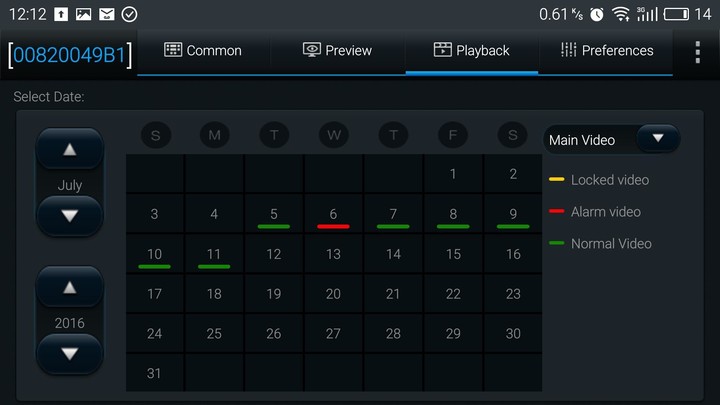Click the month down arrow below July
720x405 pixels.
click(70, 216)
